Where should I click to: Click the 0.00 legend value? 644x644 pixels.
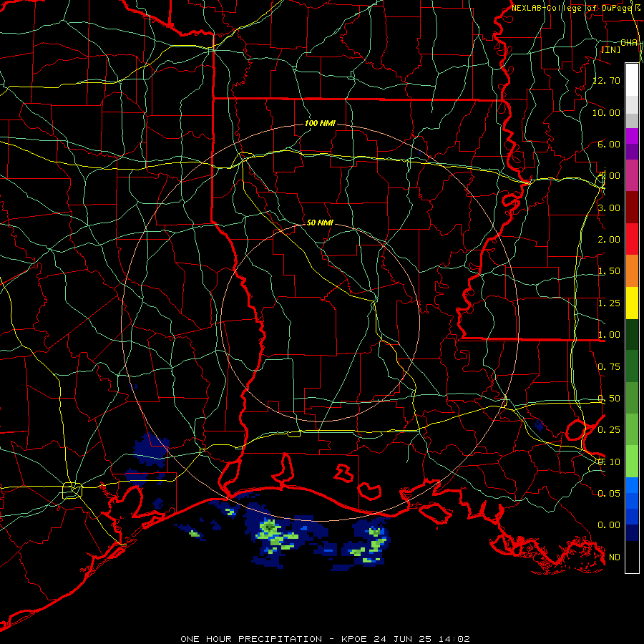609,525
